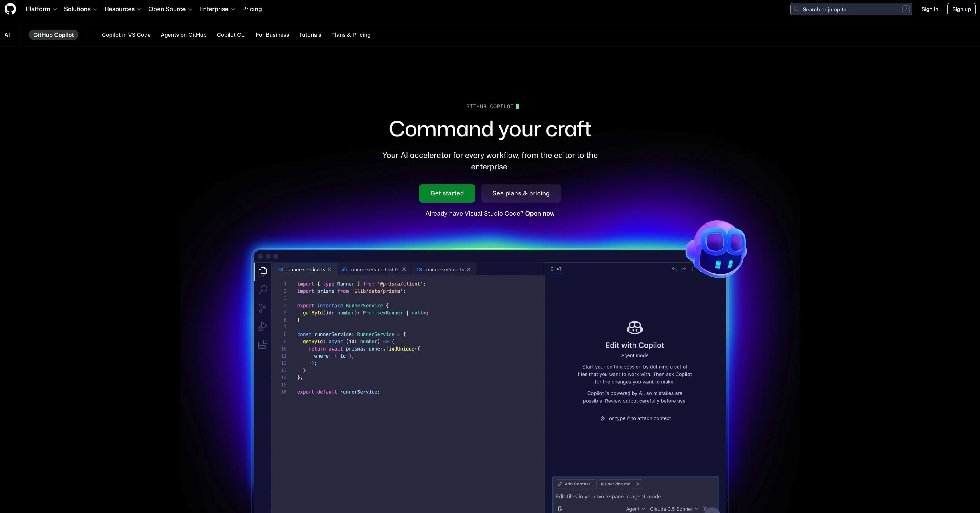Click the paperclip icon beside attach context hint
The width and height of the screenshot is (980, 513).
coord(603,418)
